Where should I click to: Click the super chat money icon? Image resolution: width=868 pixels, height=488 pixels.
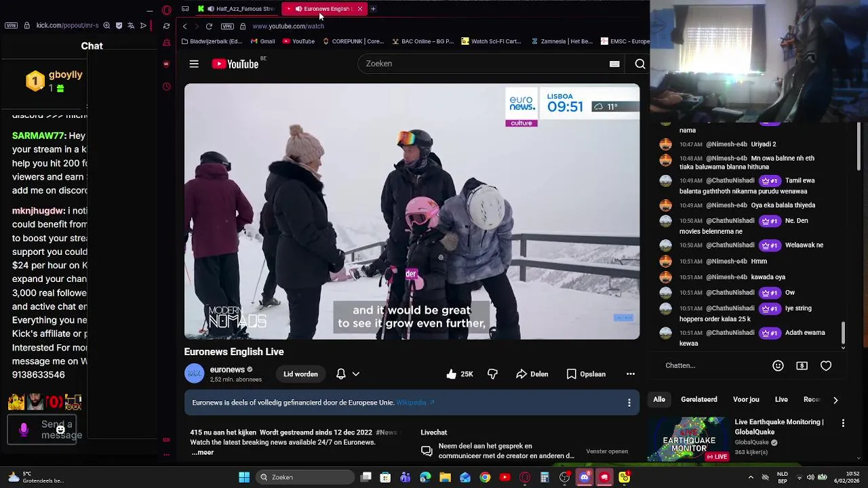point(802,365)
